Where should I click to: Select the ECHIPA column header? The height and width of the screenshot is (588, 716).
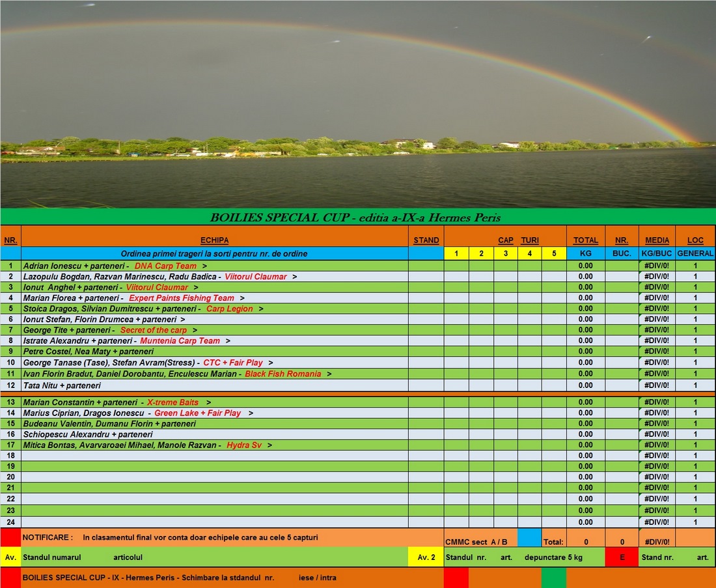point(214,240)
